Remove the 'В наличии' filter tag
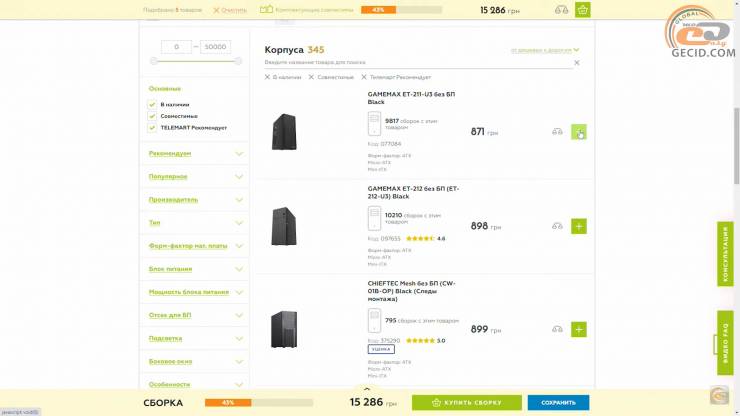The width and height of the screenshot is (740, 416). coord(267,77)
